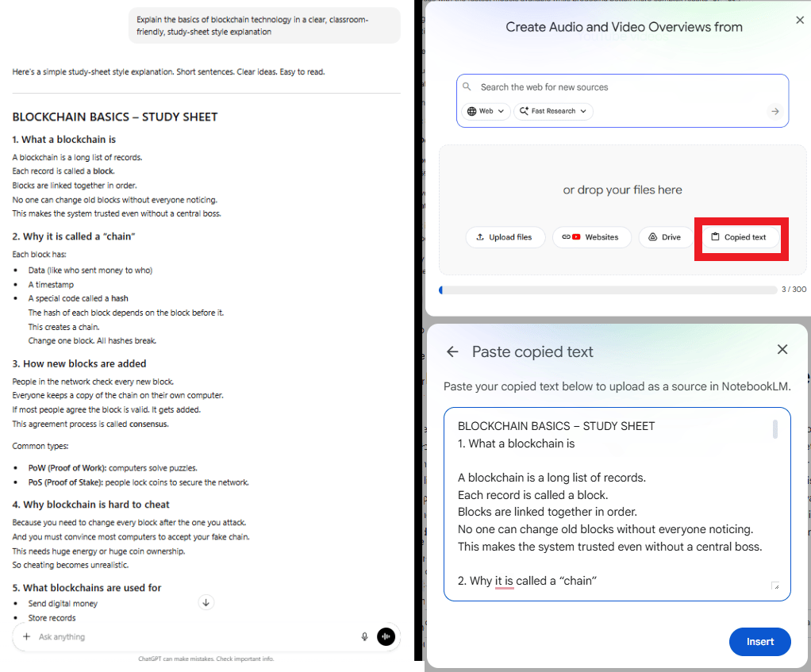Click inside the pasted text area
811x672 pixels.
pos(617,504)
